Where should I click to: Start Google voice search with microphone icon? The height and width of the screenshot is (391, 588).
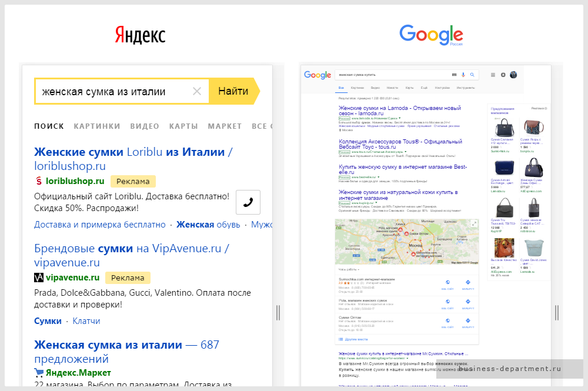(463, 75)
